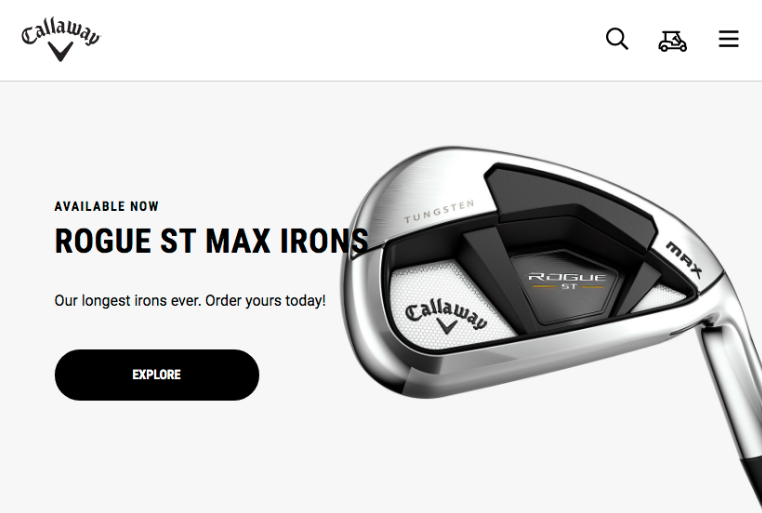
Task: Click the Rogue ST badge on the iron
Action: coord(567,281)
